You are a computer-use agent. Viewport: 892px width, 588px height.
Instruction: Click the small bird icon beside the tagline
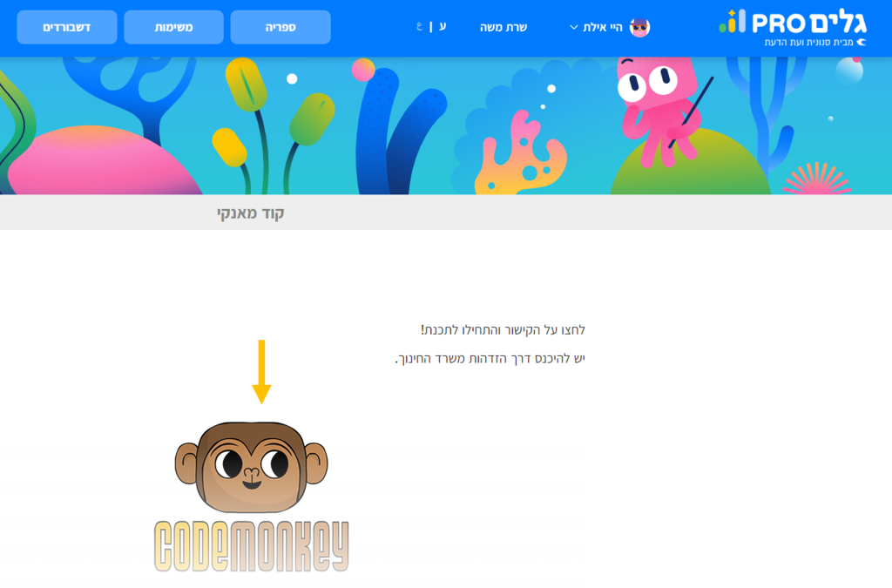(x=862, y=42)
